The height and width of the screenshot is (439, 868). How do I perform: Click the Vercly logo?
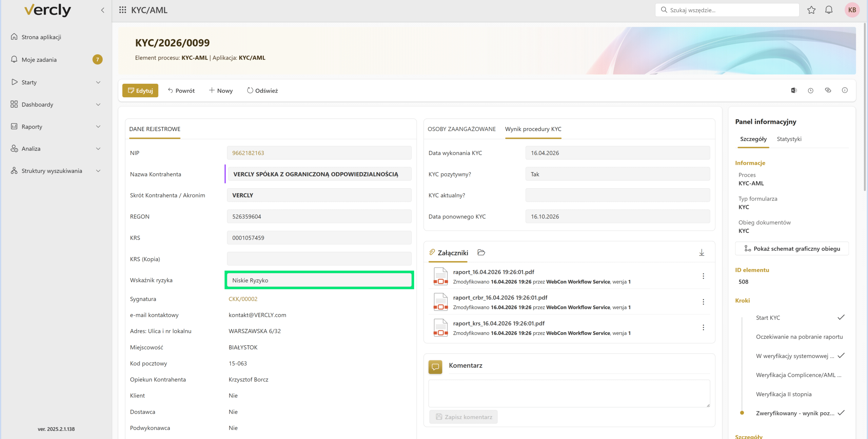tap(47, 10)
